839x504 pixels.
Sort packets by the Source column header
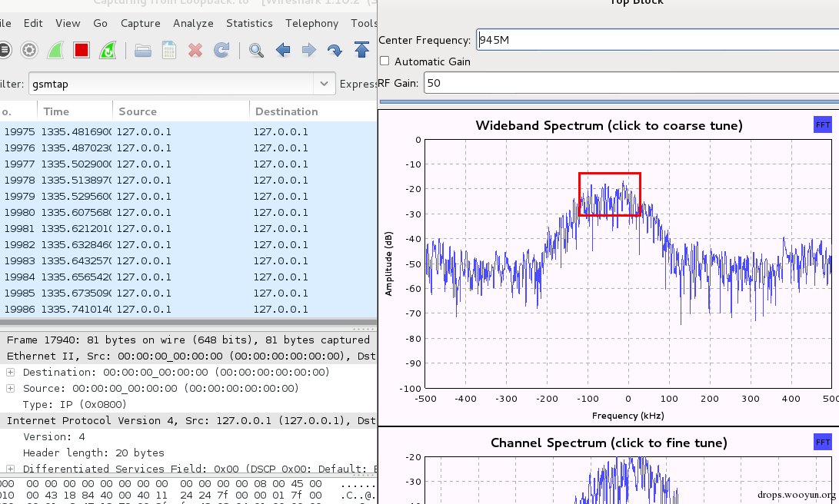[x=138, y=111]
